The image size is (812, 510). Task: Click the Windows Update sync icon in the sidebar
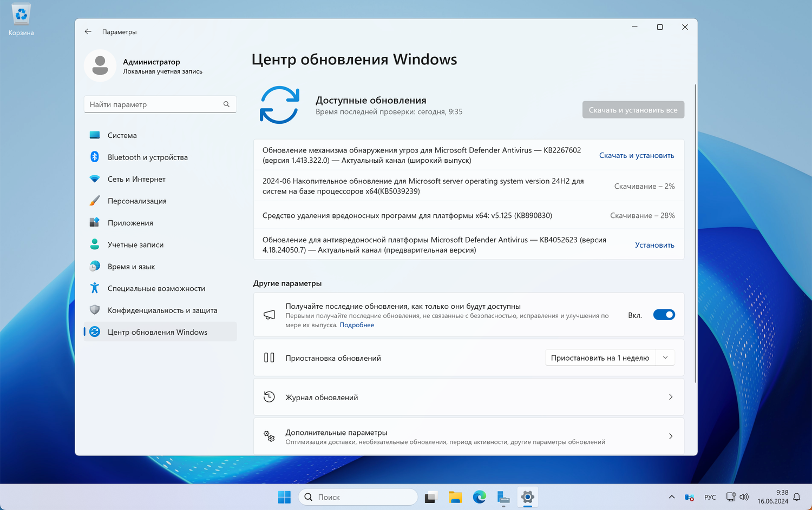pos(95,332)
